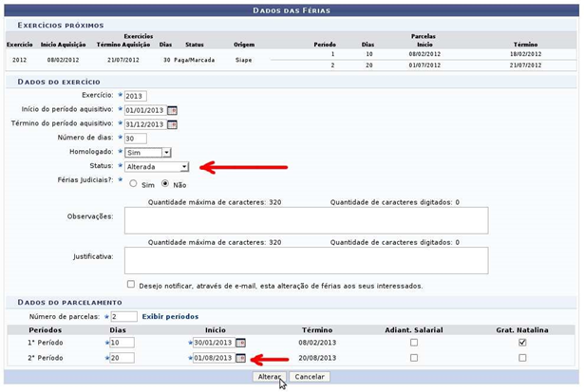Select the Paga/Marcada status cell
The height and width of the screenshot is (392, 584).
point(195,60)
